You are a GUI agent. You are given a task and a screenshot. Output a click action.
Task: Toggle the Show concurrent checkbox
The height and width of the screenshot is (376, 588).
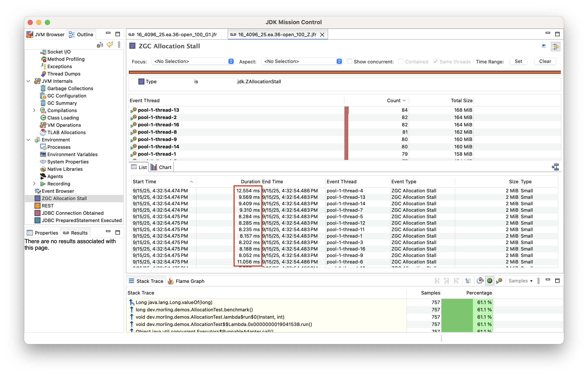pyautogui.click(x=349, y=61)
